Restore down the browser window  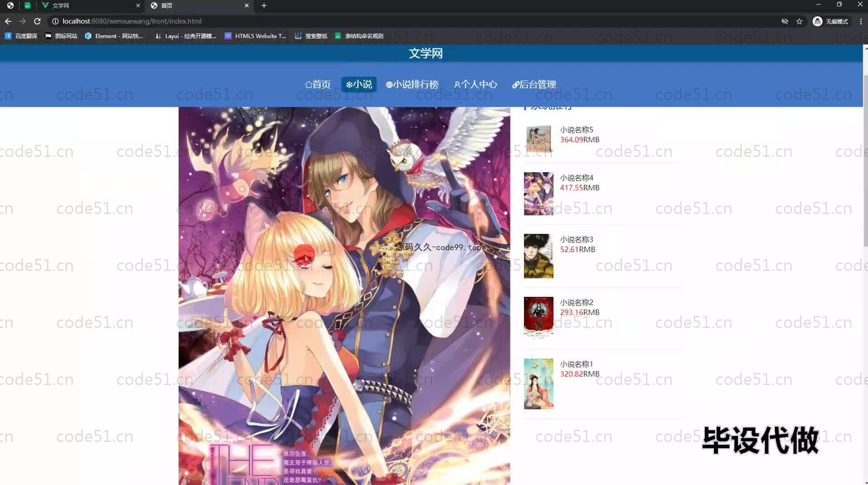839,5
